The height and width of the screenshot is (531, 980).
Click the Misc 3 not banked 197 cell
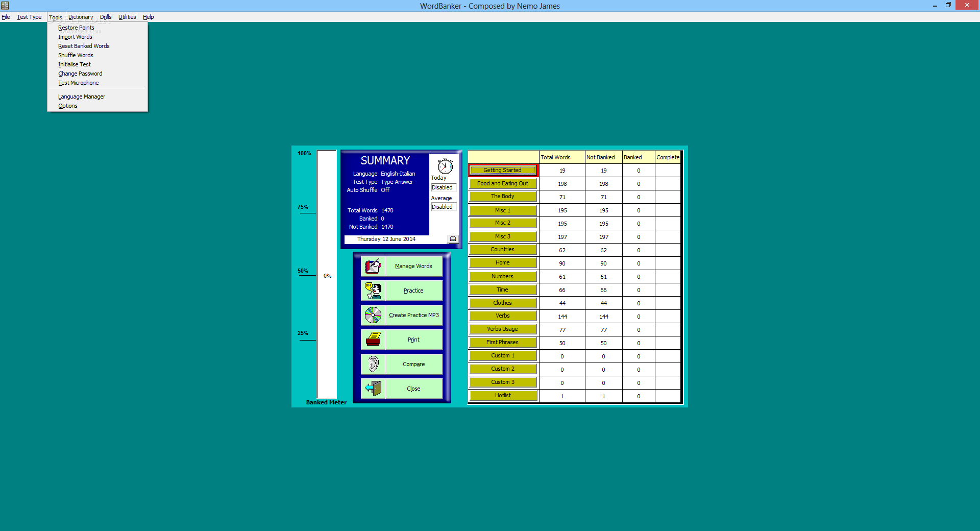(x=604, y=237)
